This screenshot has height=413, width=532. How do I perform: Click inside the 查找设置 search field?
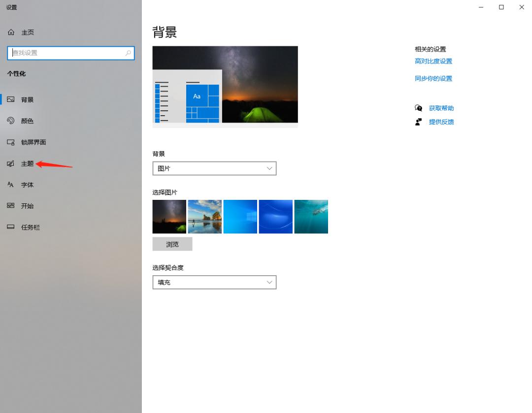click(x=69, y=53)
